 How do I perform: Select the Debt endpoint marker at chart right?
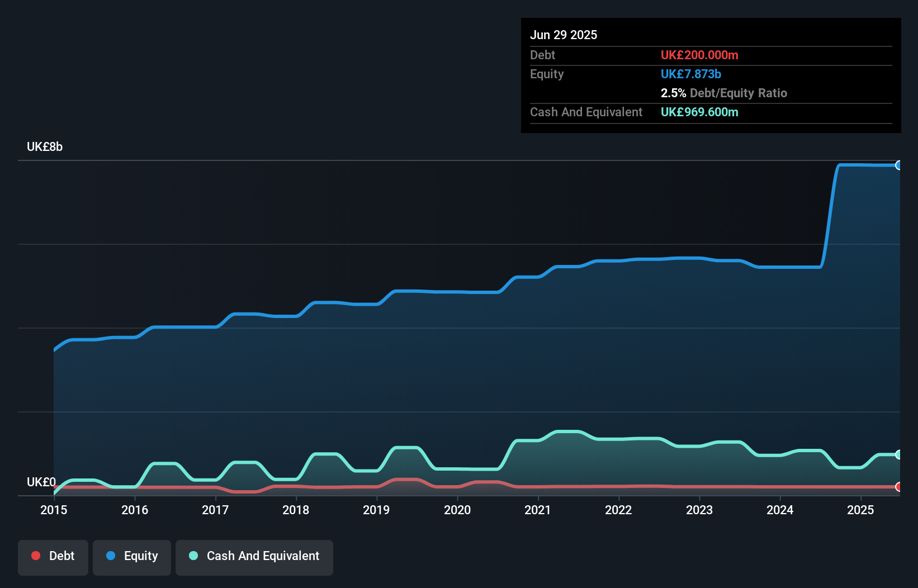coord(899,487)
